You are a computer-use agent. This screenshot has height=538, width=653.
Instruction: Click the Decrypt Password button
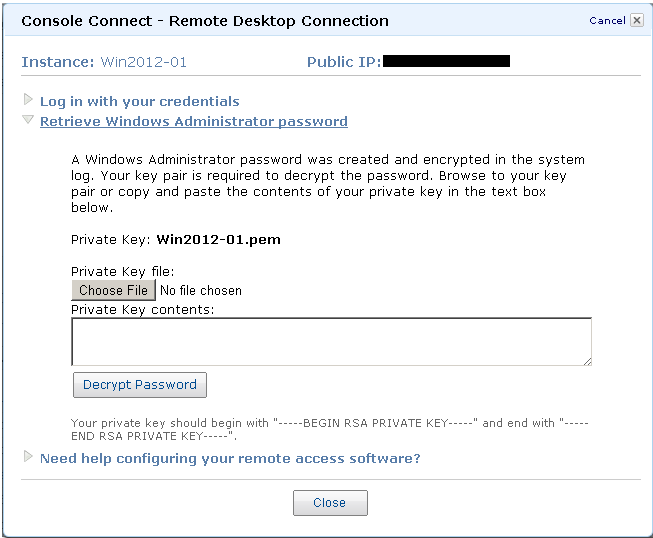(x=140, y=385)
